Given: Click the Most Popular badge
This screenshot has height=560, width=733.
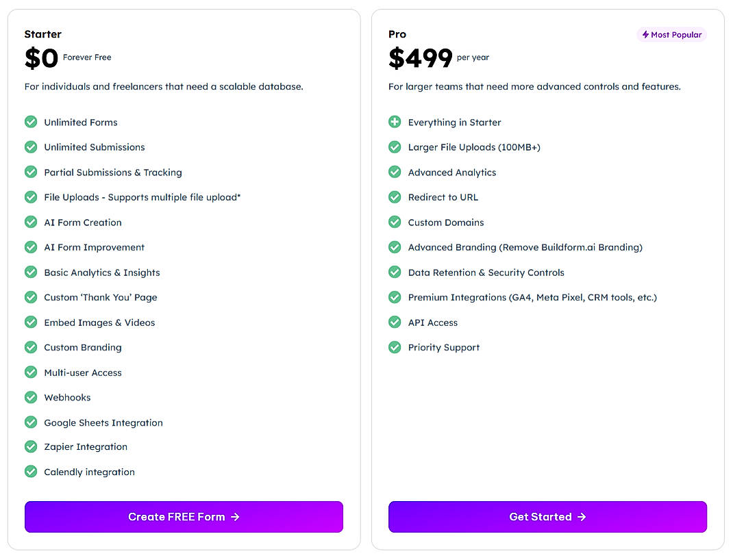Looking at the screenshot, I should coord(671,34).
